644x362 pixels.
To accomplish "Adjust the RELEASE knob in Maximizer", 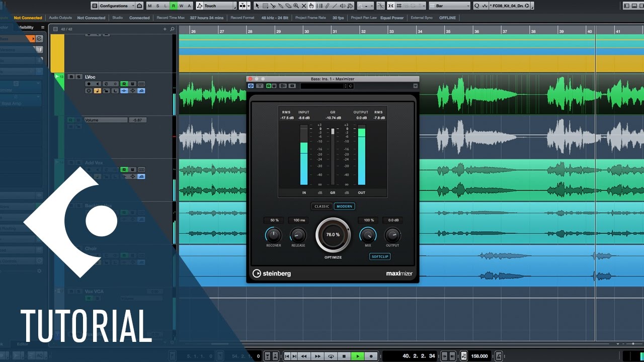I will 298,235.
